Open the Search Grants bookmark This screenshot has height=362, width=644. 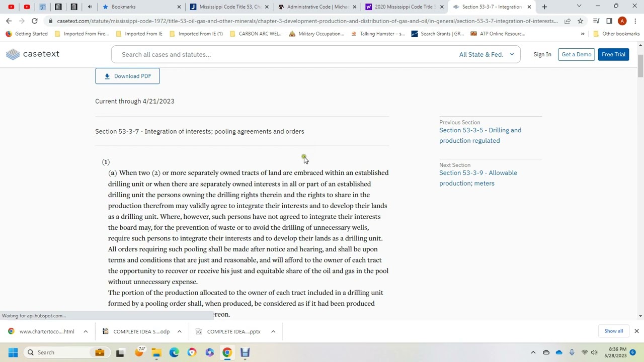tap(438, 34)
